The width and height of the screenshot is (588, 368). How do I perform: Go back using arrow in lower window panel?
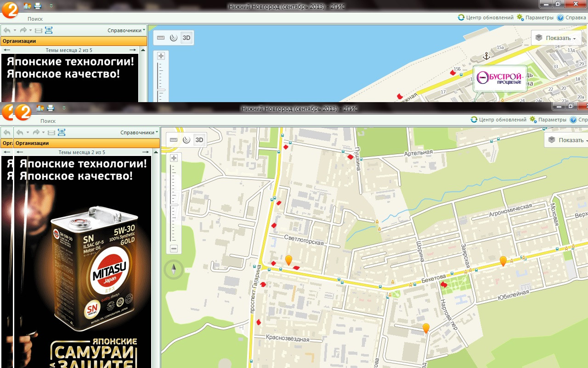(20, 132)
